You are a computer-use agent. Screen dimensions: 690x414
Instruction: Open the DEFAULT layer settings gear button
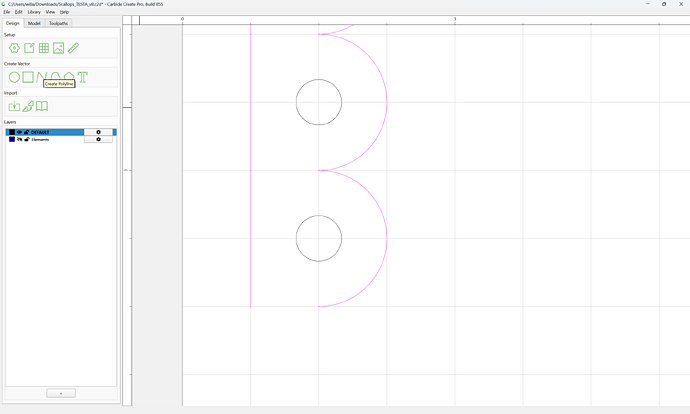[98, 132]
